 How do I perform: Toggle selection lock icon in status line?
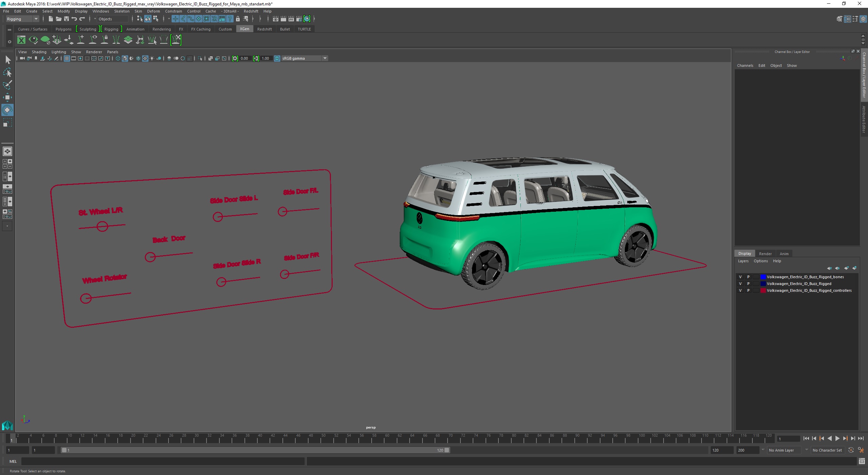pos(238,19)
